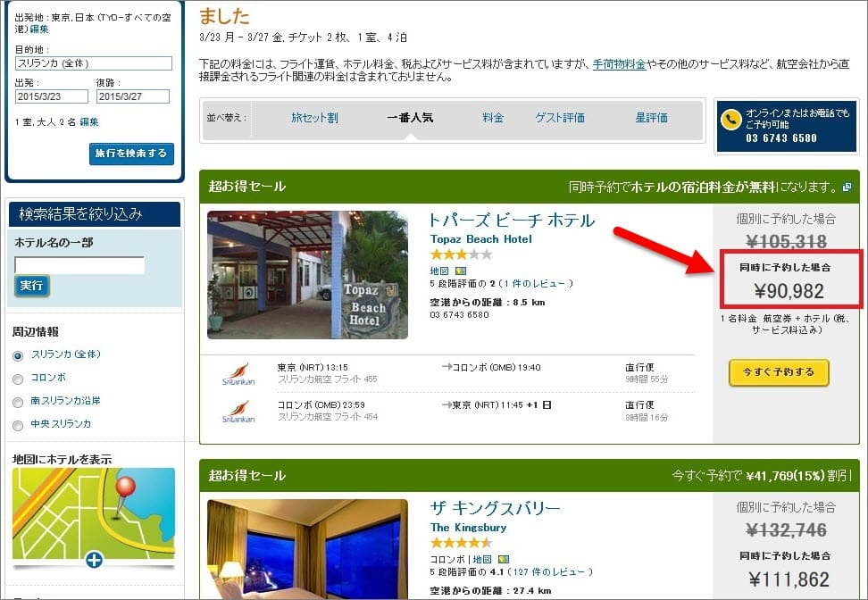This screenshot has width=868, height=600.
Task: Sort by 星評価
Action: tap(652, 118)
